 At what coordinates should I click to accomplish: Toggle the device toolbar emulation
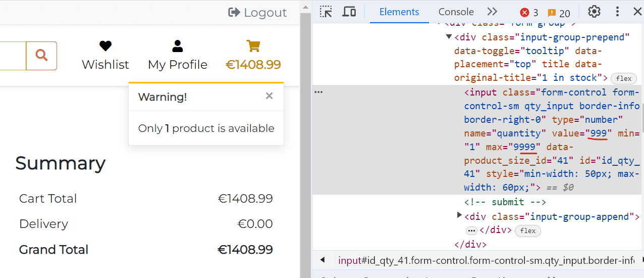[x=349, y=12]
